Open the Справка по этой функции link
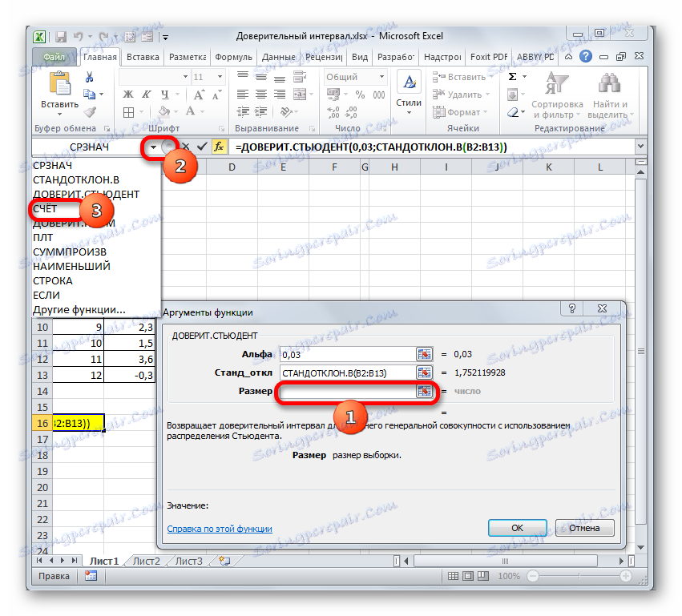The height and width of the screenshot is (616, 682). click(x=220, y=529)
